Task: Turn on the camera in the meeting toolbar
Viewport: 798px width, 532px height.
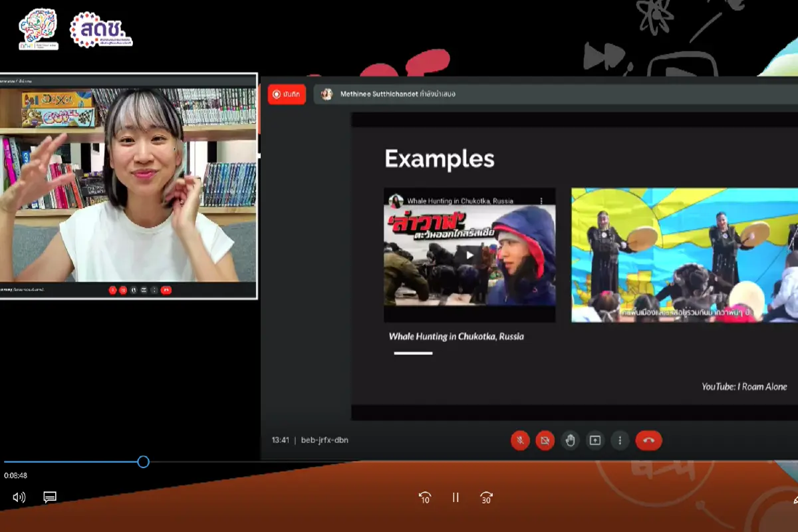Action: 545,440
